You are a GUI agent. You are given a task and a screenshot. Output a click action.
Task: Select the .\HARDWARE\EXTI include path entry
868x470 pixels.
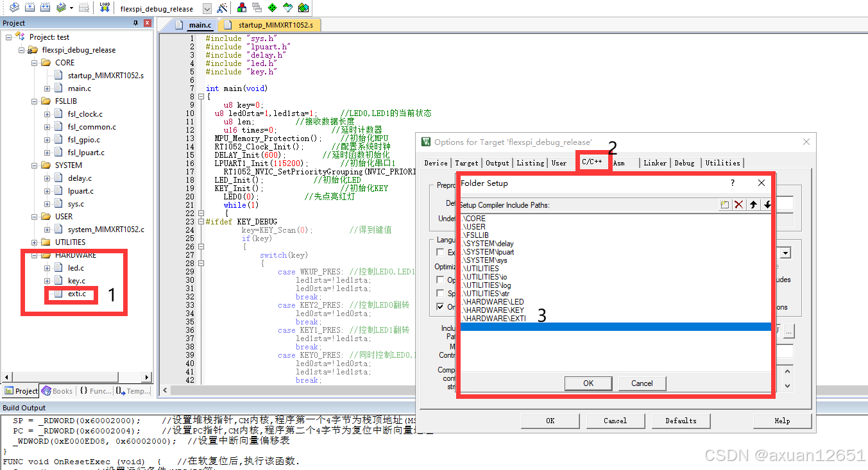493,319
